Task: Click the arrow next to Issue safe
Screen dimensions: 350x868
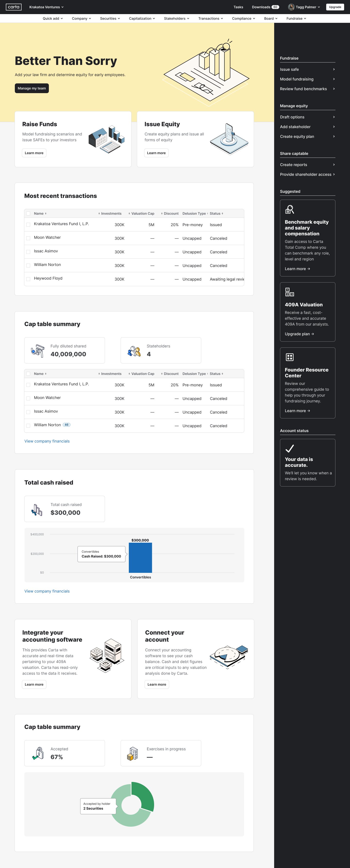Action: click(334, 69)
